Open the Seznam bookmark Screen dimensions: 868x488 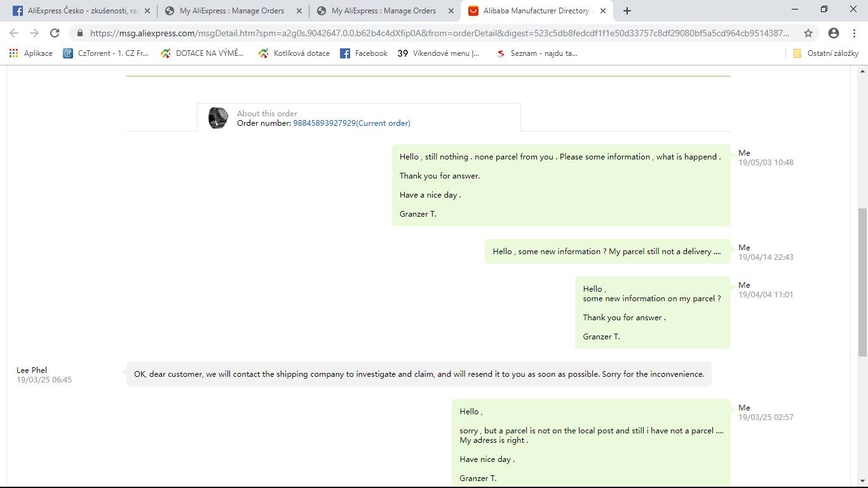(536, 53)
